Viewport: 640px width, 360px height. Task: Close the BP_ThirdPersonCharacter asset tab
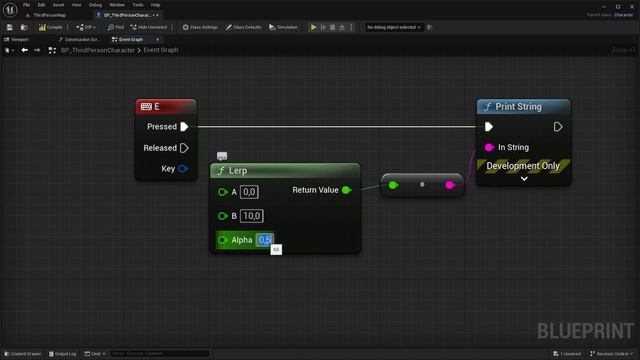158,15
